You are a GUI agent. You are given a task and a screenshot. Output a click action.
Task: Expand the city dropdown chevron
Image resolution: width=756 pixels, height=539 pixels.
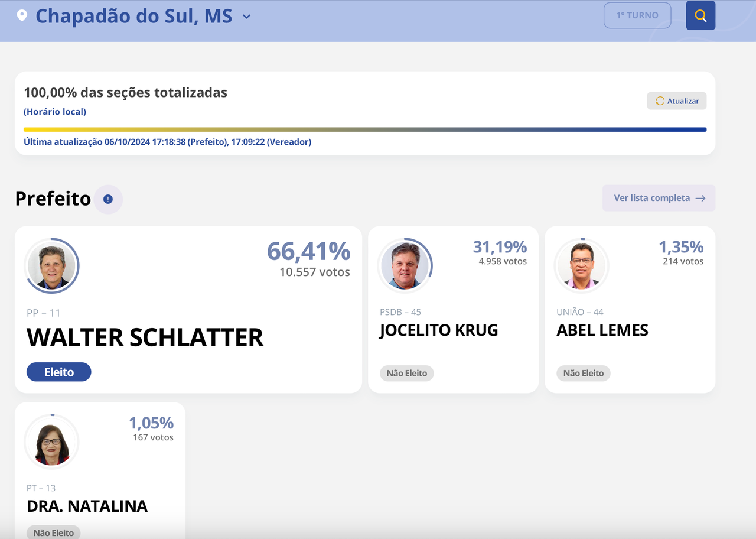pos(247,17)
